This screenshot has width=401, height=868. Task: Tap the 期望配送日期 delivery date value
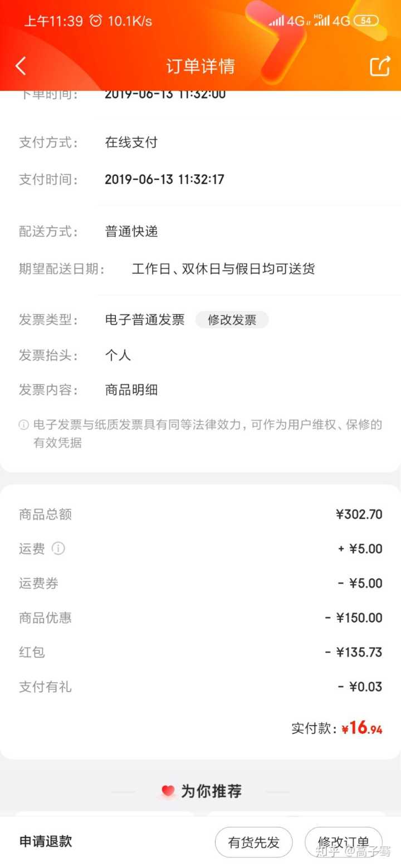pos(223,269)
